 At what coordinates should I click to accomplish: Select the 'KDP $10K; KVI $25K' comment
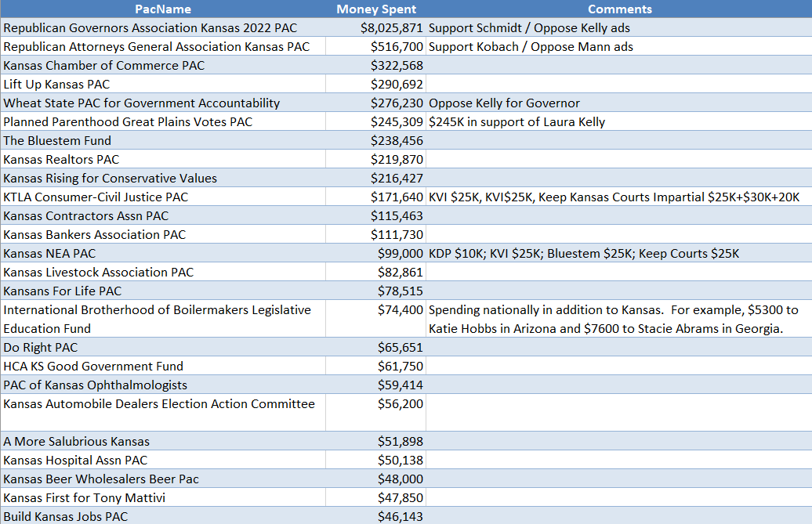pyautogui.click(x=619, y=253)
